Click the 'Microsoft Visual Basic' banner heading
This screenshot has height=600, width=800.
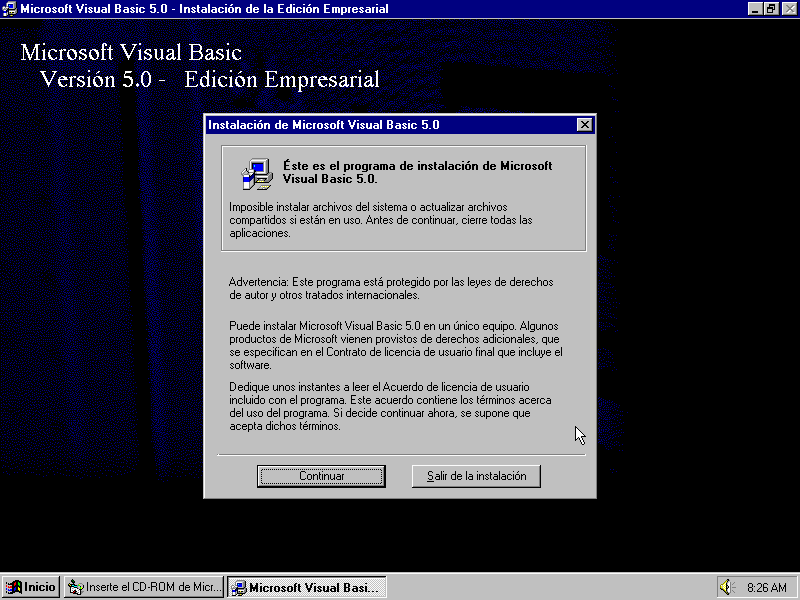point(131,53)
